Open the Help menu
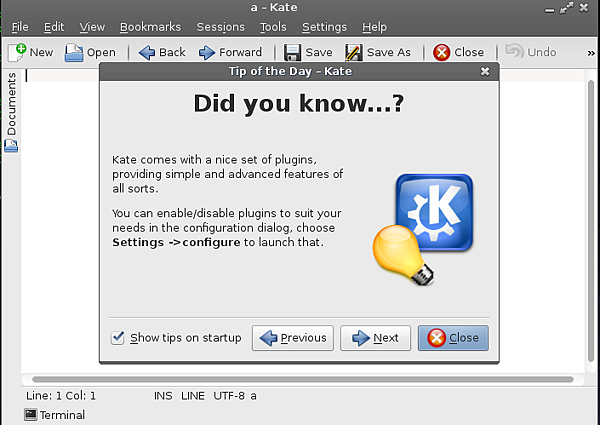 [x=374, y=27]
